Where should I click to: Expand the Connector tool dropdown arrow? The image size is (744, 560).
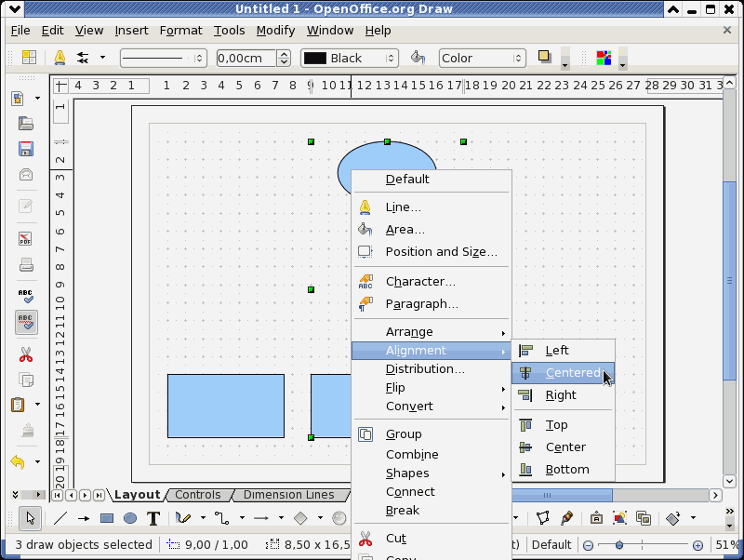[242, 518]
